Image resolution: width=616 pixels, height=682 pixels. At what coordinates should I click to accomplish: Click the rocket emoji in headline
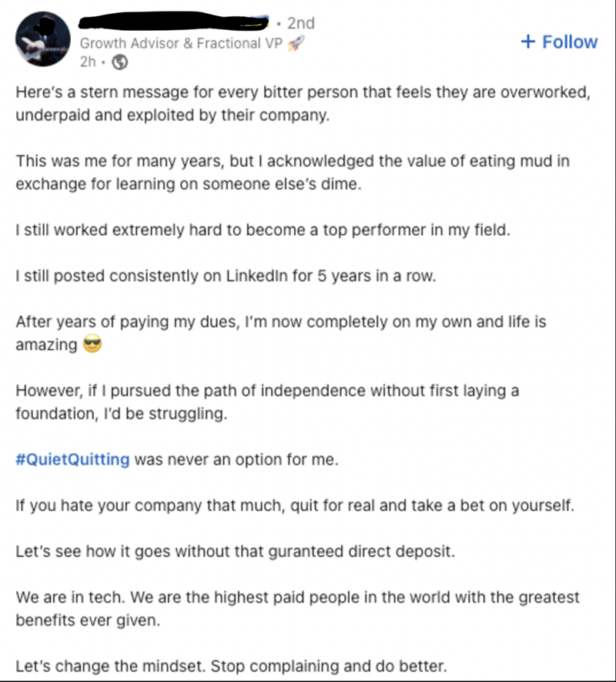(296, 43)
